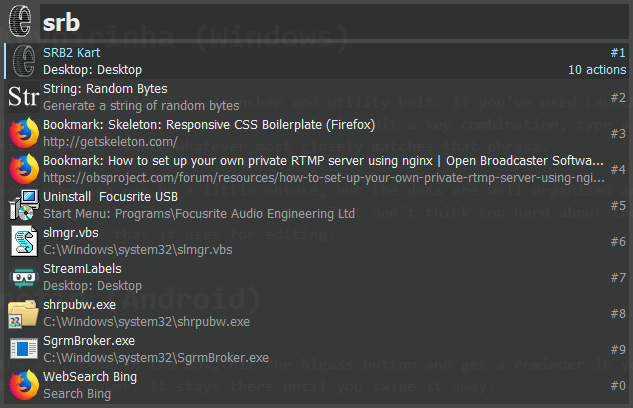Click the #0 rank label
The image size is (633, 408).
click(618, 385)
